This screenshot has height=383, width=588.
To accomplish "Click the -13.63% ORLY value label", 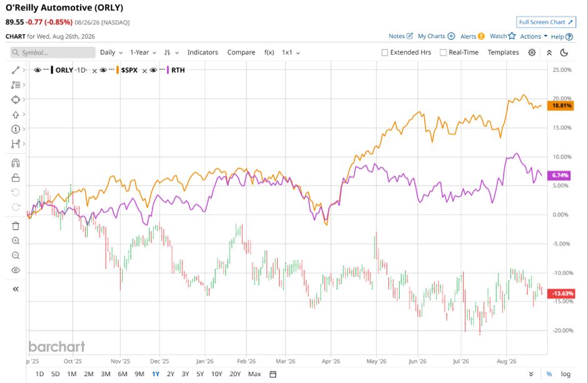I will click(x=560, y=294).
